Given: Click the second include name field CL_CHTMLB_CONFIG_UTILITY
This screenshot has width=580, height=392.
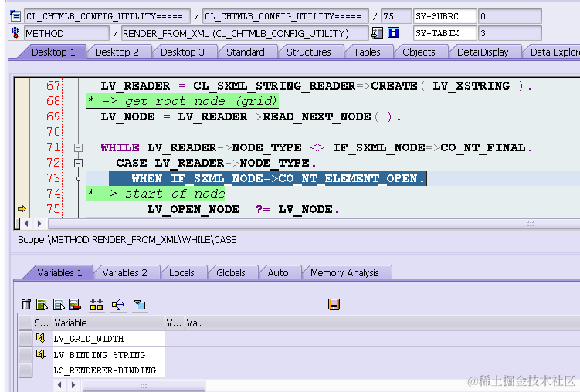Looking at the screenshot, I should (x=286, y=16).
